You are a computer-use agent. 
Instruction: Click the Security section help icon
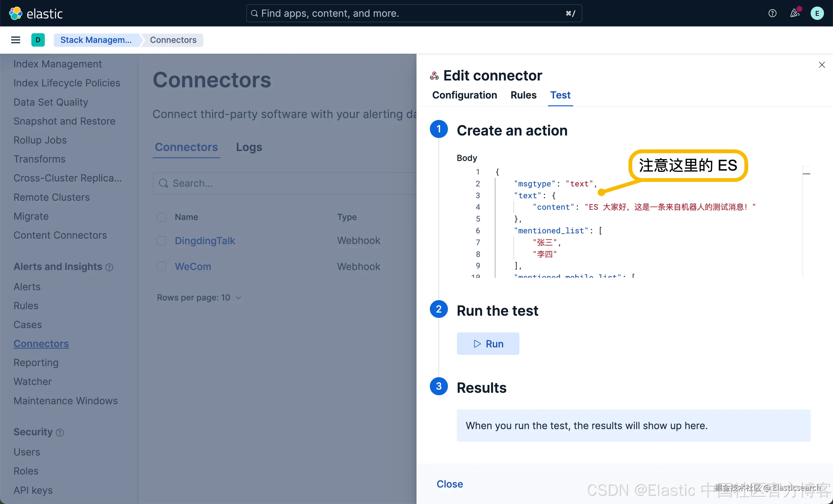[x=60, y=433]
